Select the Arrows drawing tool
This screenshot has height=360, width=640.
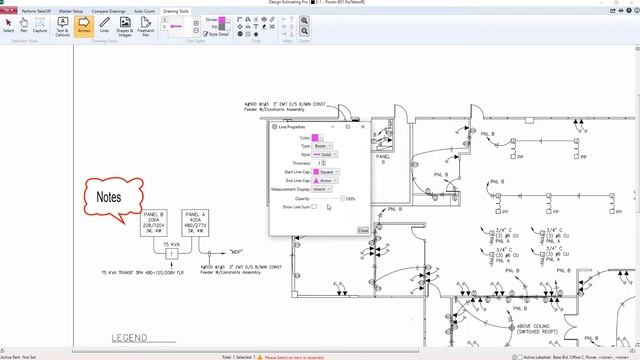point(84,27)
